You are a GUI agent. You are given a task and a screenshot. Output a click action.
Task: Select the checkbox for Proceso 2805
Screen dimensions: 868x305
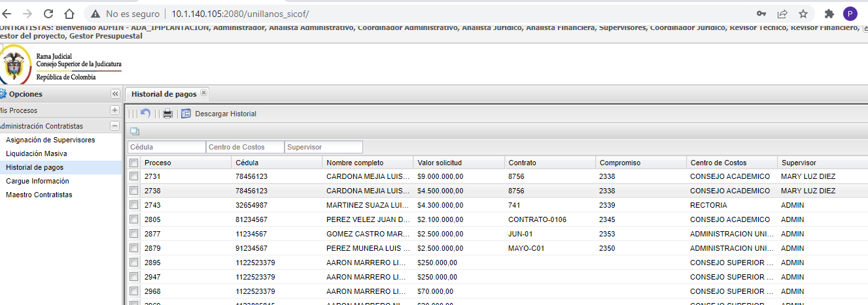(x=134, y=219)
